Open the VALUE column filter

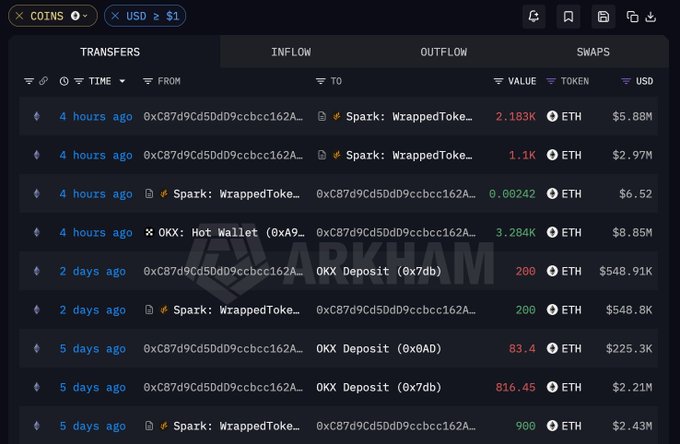tap(498, 81)
